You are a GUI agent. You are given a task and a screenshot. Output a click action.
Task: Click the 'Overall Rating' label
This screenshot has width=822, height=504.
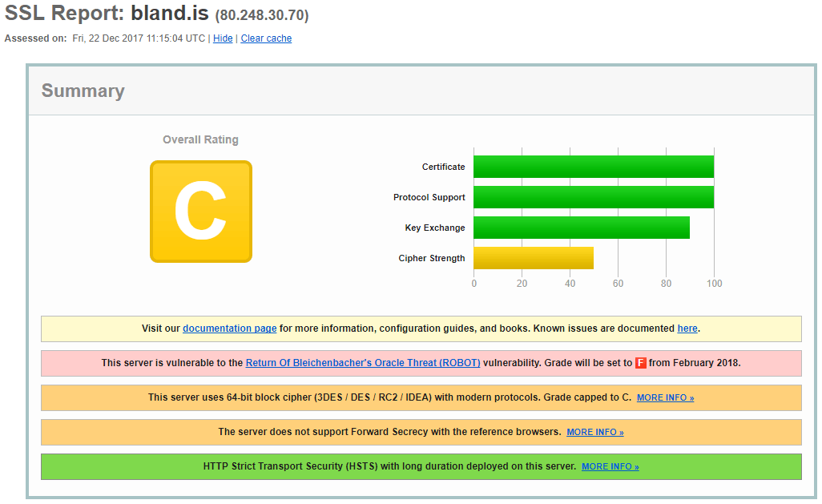200,139
